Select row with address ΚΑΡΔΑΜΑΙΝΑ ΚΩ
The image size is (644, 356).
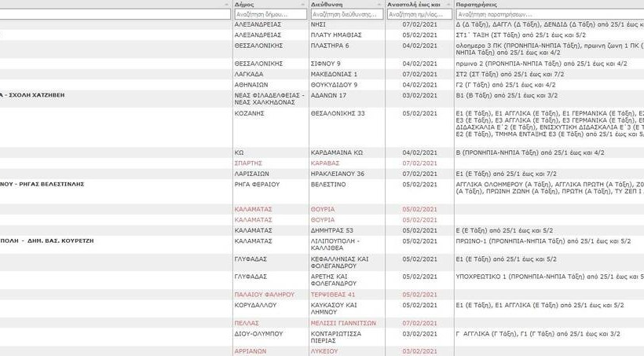pos(336,152)
